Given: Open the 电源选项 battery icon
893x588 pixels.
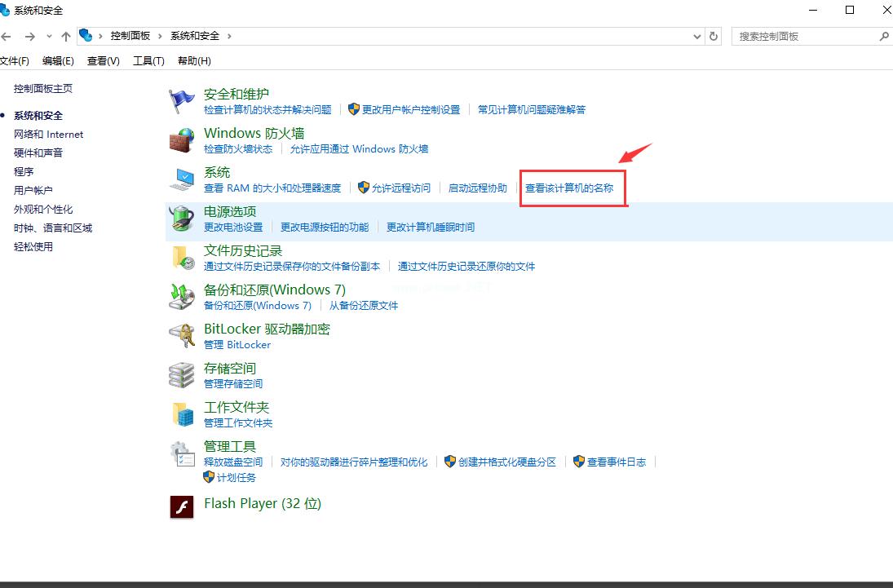Looking at the screenshot, I should tap(182, 219).
